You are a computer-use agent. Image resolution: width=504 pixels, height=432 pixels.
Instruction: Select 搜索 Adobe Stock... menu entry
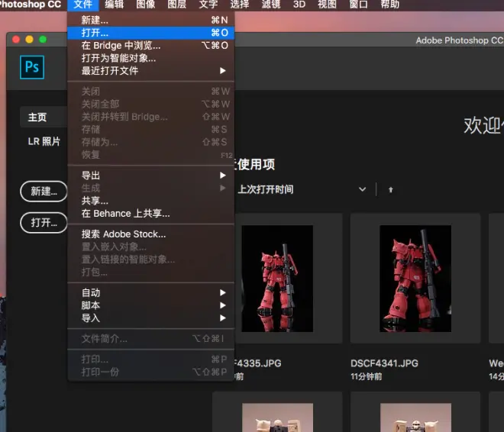point(150,234)
